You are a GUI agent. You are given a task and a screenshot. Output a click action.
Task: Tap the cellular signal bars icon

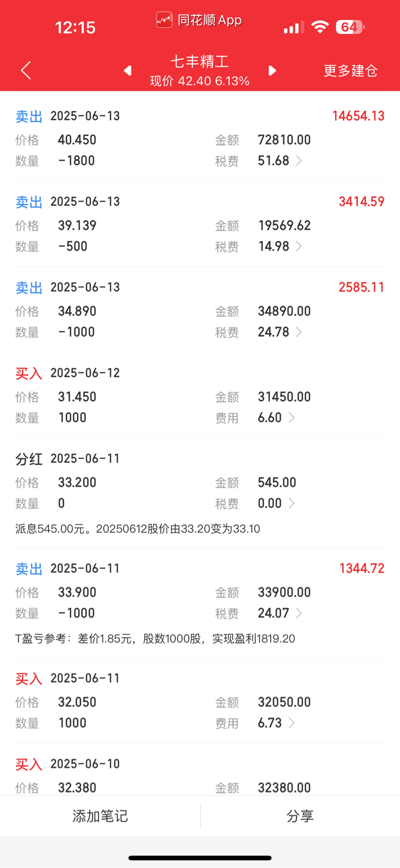tap(294, 28)
